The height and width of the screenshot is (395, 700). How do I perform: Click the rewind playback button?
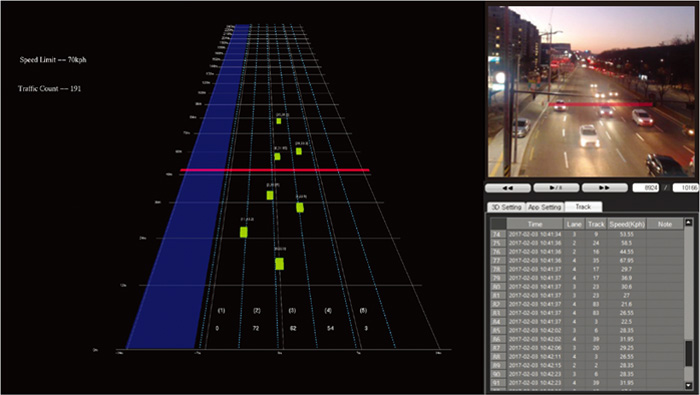pos(508,188)
